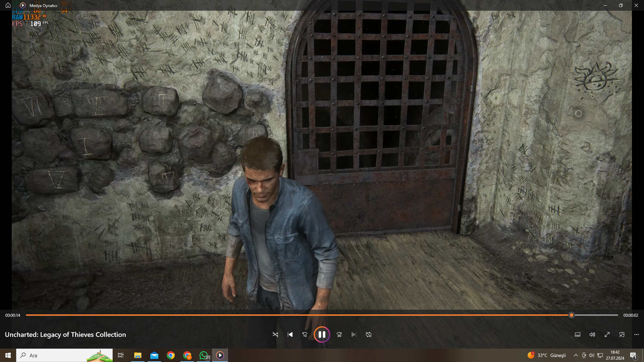Click the Ara search box

pyautogui.click(x=64, y=355)
